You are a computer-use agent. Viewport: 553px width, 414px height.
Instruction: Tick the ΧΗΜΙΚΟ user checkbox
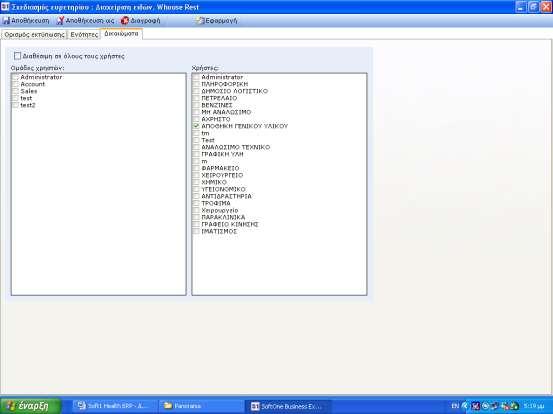tap(196, 182)
